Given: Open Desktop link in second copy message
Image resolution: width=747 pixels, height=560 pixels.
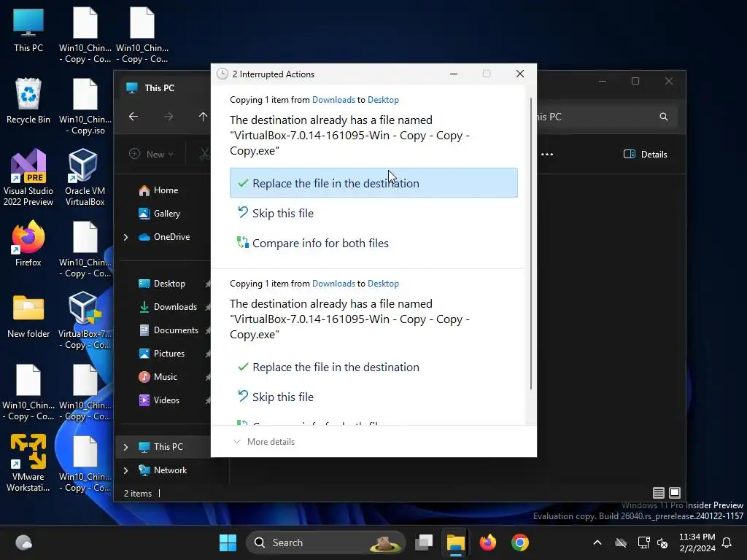Looking at the screenshot, I should (383, 284).
